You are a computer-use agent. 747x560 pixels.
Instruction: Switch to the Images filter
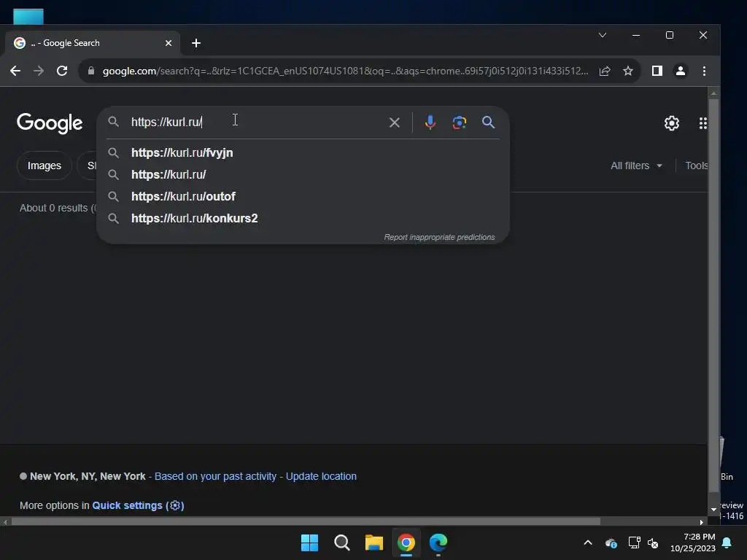click(44, 166)
